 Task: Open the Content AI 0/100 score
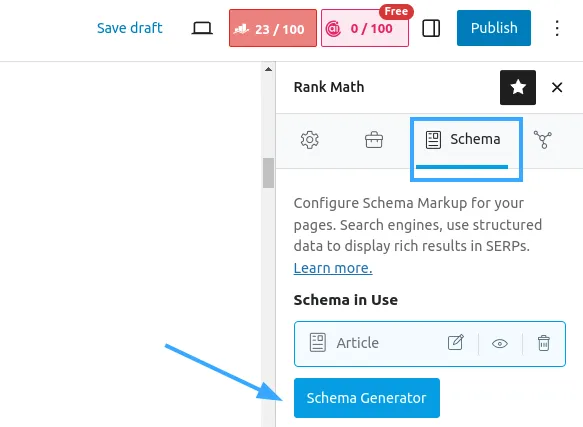tap(365, 28)
